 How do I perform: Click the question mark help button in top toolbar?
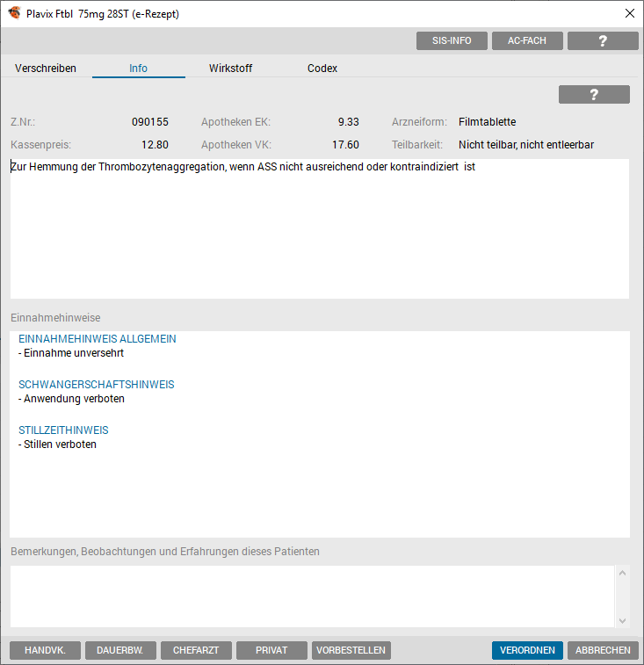[603, 40]
